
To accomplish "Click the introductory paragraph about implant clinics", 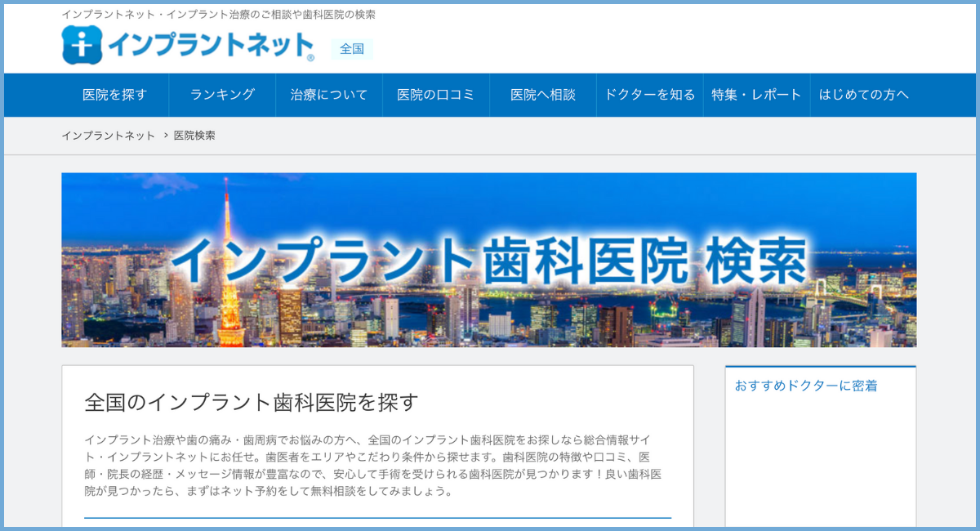I will click(372, 466).
